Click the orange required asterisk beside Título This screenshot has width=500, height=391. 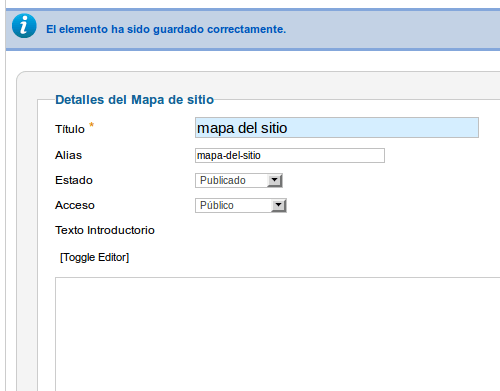coord(91,125)
